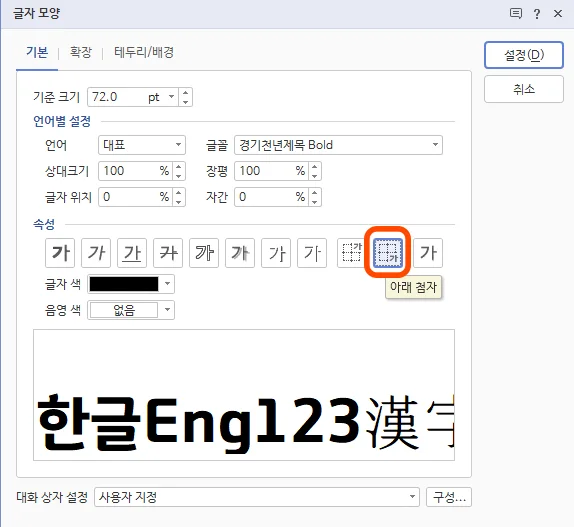
Task: Click the 기준 크기 input field with 72.0
Action: pos(117,97)
